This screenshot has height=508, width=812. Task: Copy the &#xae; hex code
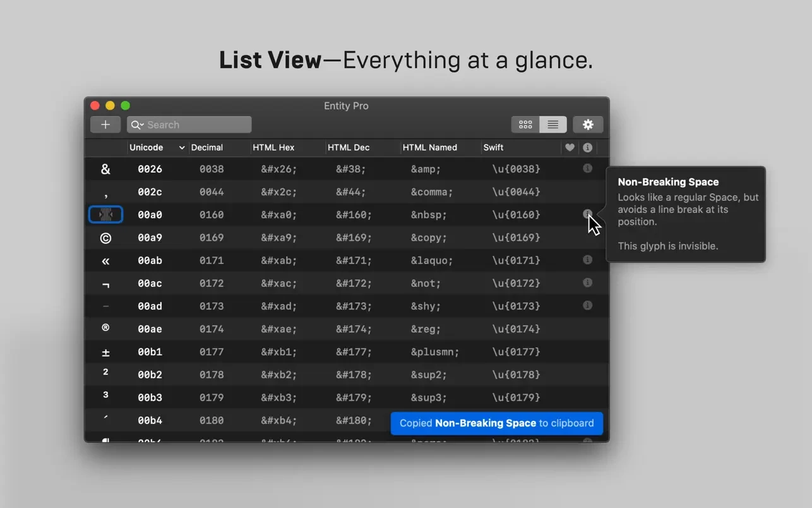click(x=279, y=329)
